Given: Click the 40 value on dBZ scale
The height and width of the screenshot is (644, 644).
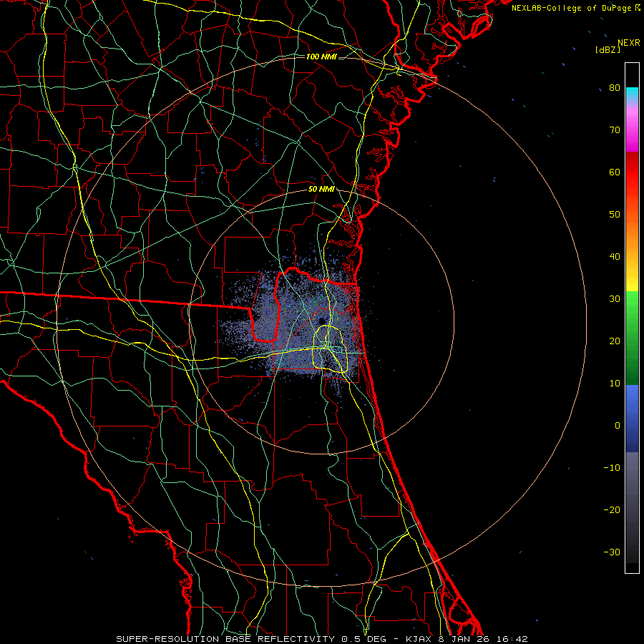Looking at the screenshot, I should coord(615,257).
